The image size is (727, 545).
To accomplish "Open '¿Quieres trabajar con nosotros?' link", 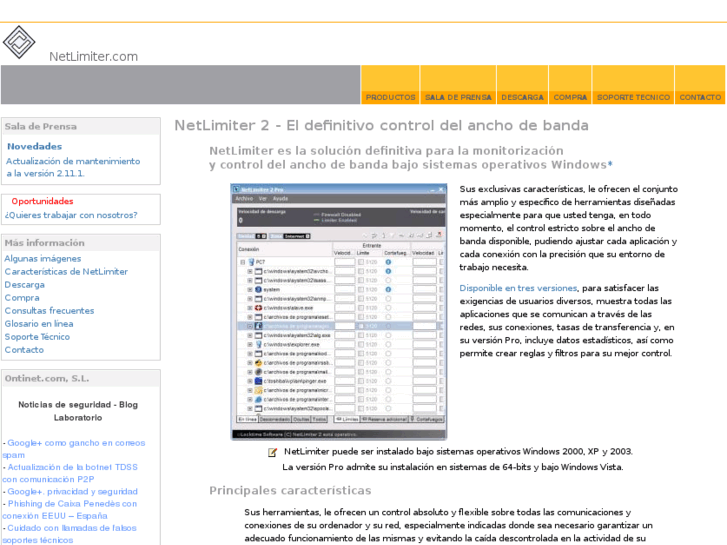I will (x=71, y=215).
